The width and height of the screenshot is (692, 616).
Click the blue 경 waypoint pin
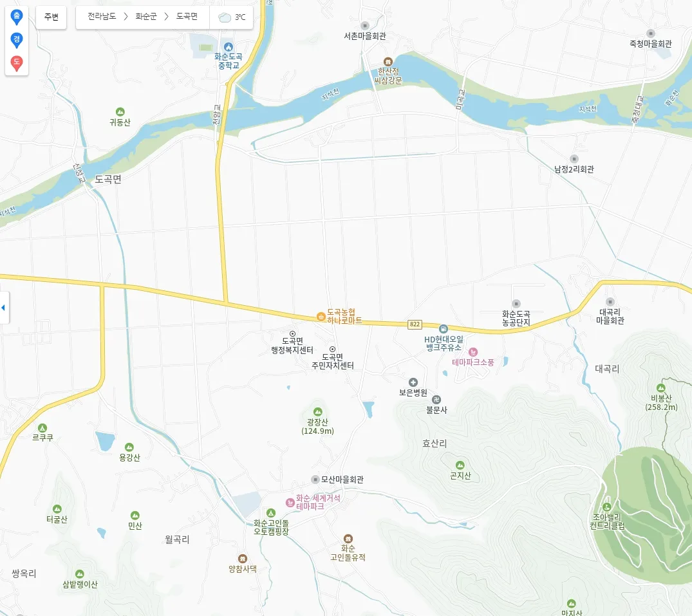click(x=16, y=40)
